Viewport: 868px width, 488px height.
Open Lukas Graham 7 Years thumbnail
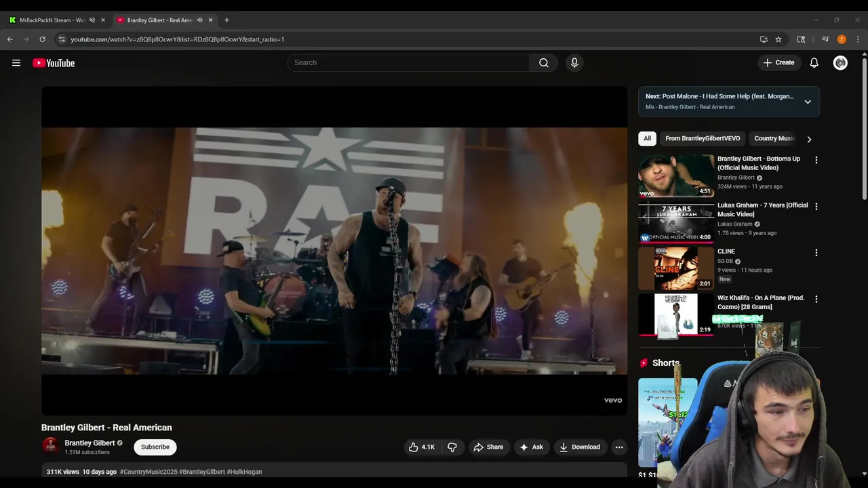point(676,222)
